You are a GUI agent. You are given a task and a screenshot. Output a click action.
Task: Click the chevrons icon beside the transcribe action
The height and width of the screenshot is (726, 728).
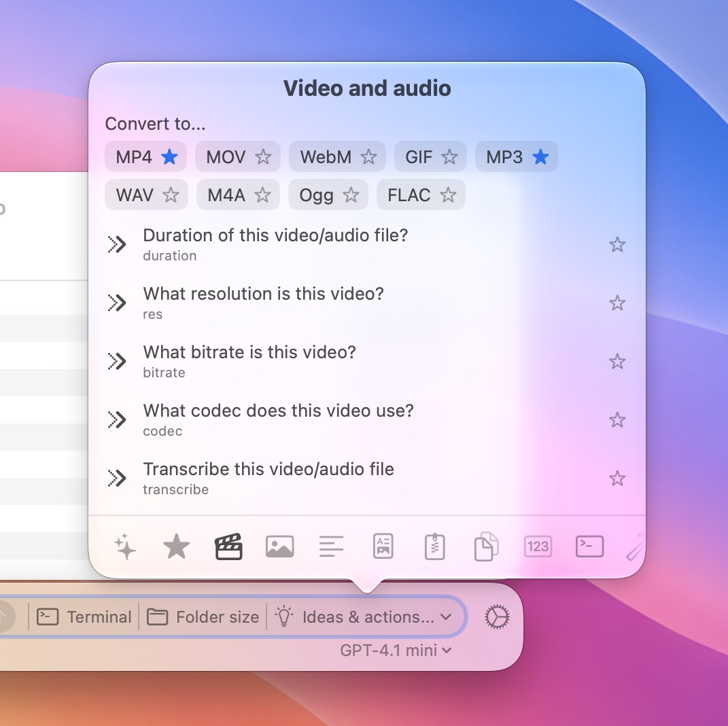(x=117, y=478)
